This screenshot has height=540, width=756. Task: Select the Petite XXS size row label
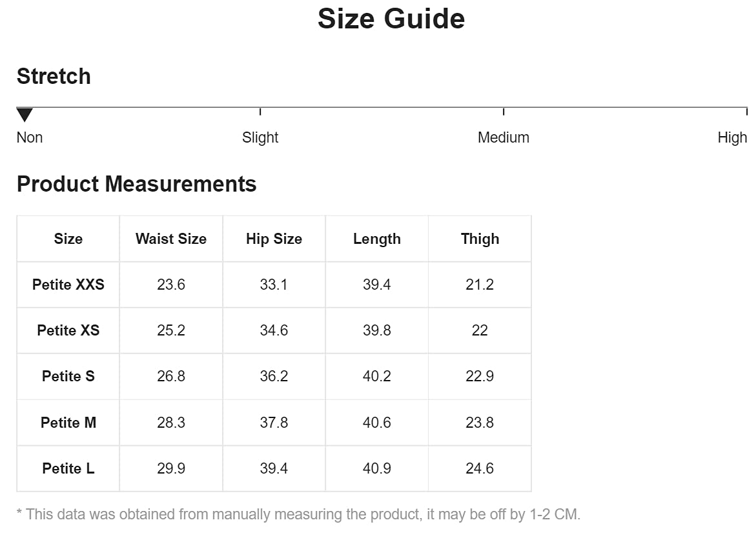tap(68, 285)
